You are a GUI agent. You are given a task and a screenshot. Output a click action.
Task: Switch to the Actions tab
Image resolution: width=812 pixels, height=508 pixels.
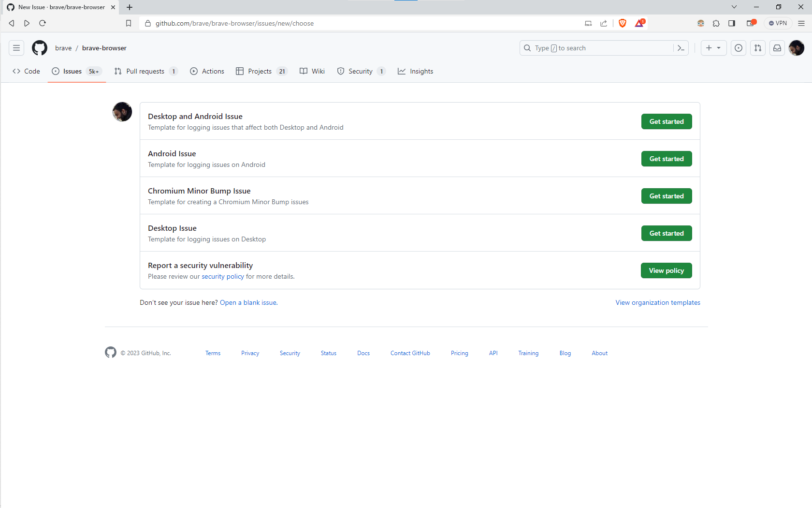207,71
